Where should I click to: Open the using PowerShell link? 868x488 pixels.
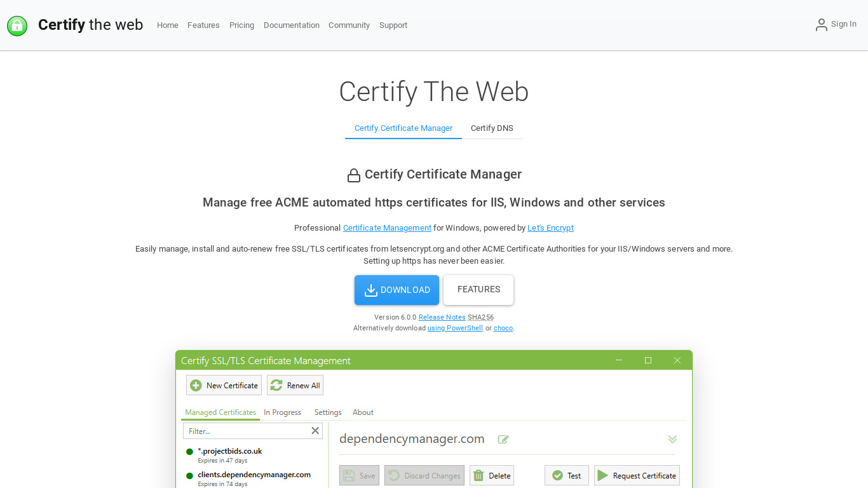[x=455, y=329]
